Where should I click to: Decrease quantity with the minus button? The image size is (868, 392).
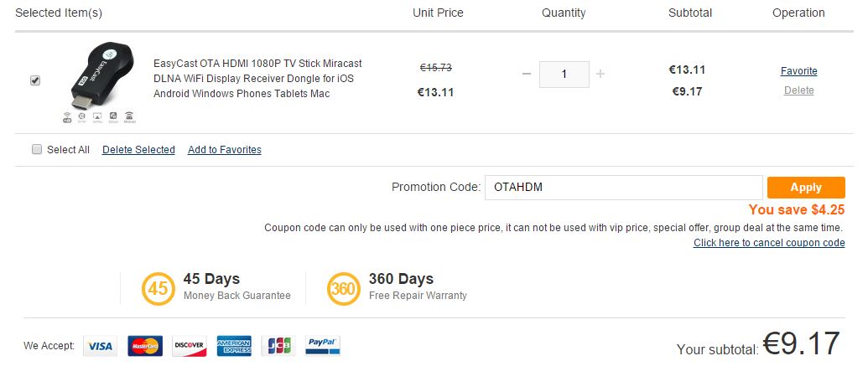[527, 74]
